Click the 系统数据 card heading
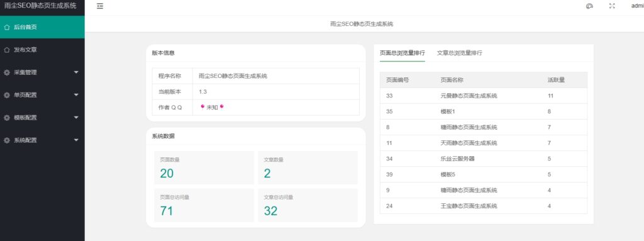 click(x=163, y=136)
